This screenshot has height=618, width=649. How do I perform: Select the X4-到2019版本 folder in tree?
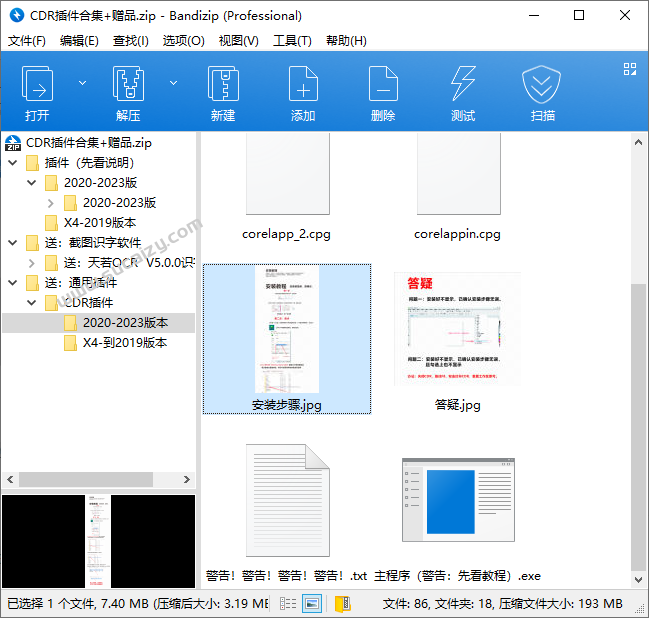(x=124, y=343)
